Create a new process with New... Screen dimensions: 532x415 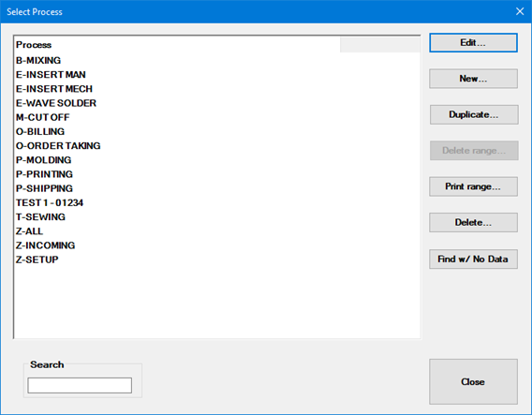(473, 79)
